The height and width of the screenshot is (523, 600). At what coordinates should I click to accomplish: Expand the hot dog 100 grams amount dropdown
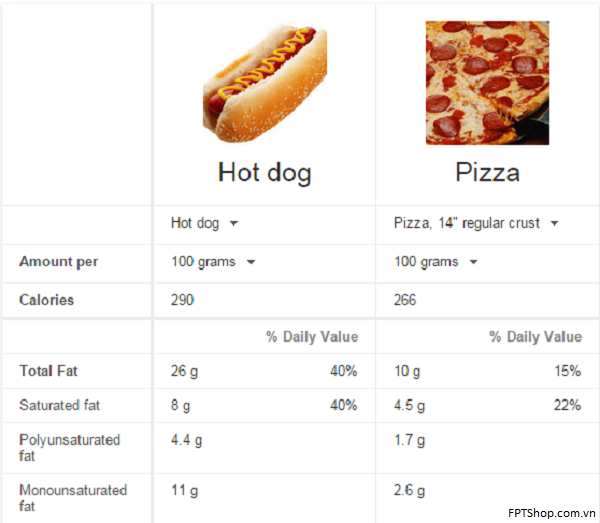tap(213, 262)
